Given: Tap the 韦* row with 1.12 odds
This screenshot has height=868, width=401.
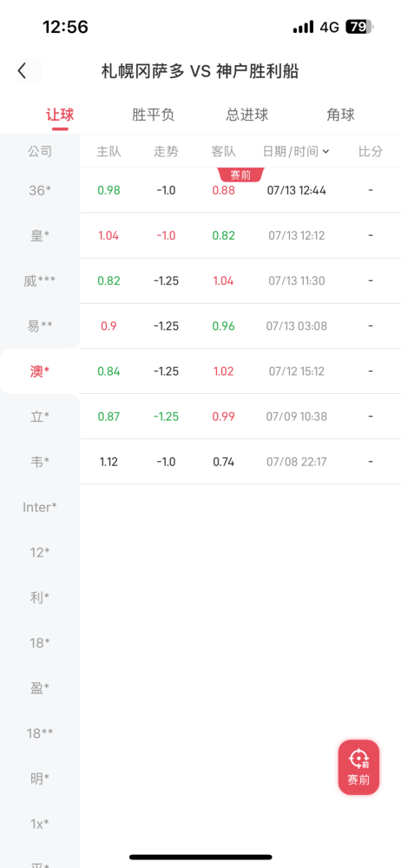Looking at the screenshot, I should (240, 462).
